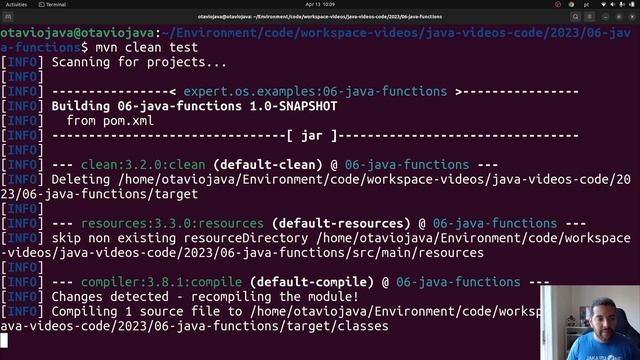Click the round tray indicator beside keyboard layout

pos(571,4)
